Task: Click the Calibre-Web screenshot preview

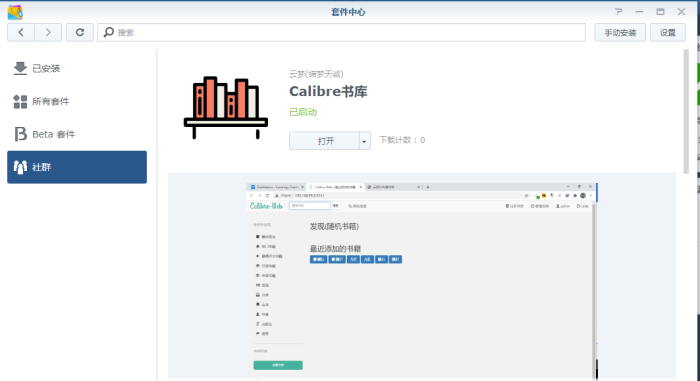Action: 422,281
